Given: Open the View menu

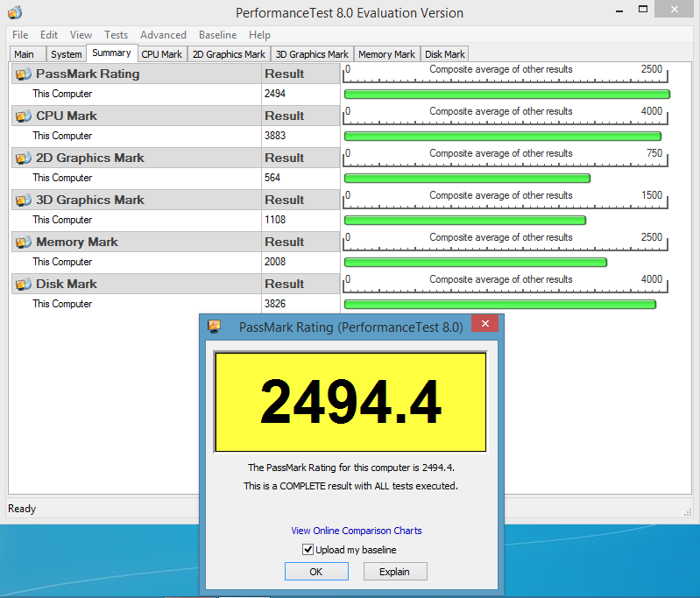Looking at the screenshot, I should pyautogui.click(x=81, y=35).
